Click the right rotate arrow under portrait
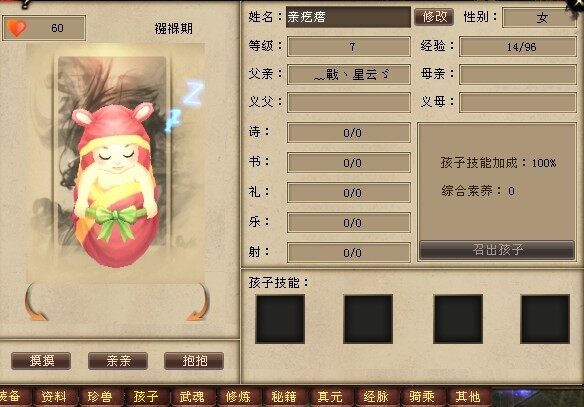Screen dimensions: 584x407 [199, 303]
